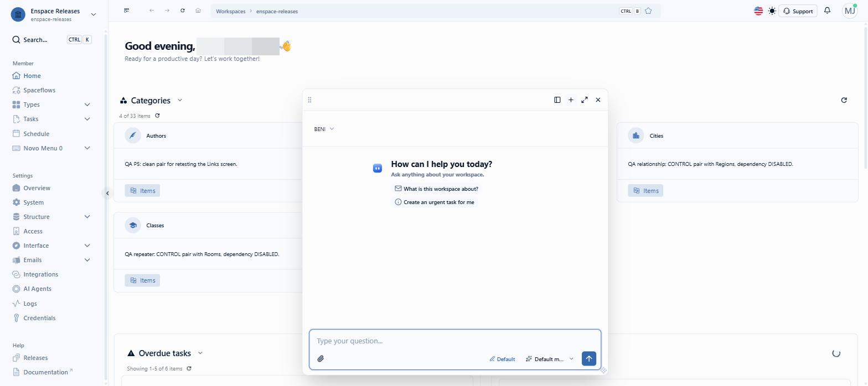Go back with the left arrow

pos(152,11)
